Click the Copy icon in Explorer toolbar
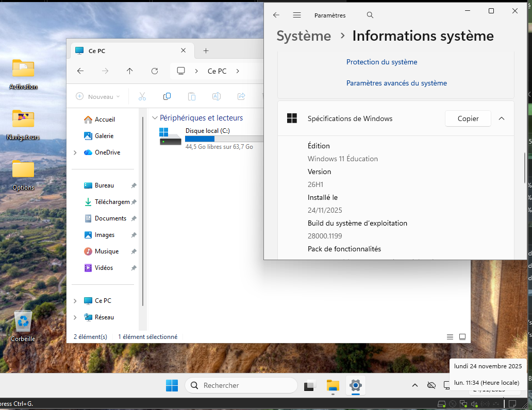This screenshot has width=532, height=410. [x=167, y=96]
